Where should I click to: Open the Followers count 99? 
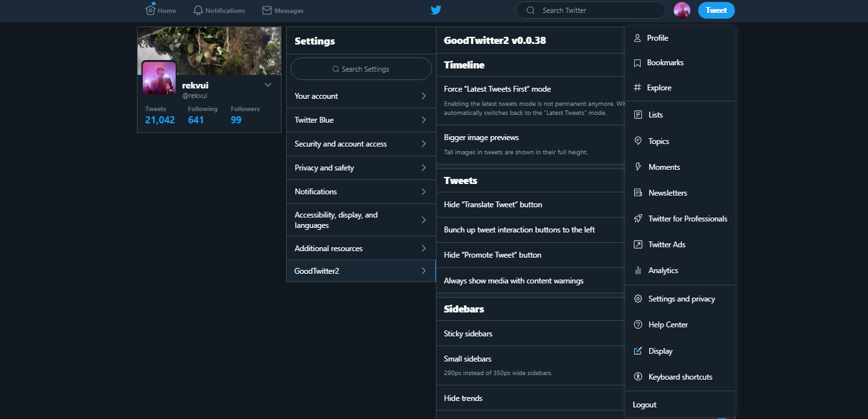236,120
